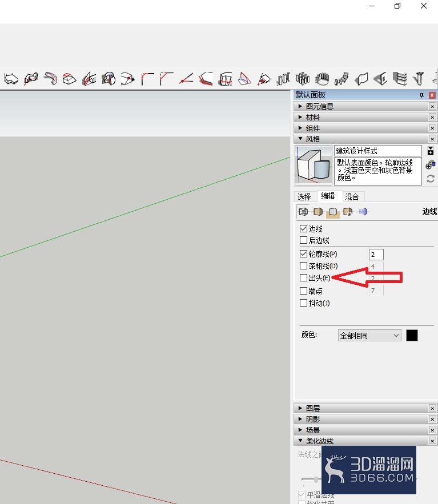
Task: Open background settings in style editor
Action: point(333,212)
